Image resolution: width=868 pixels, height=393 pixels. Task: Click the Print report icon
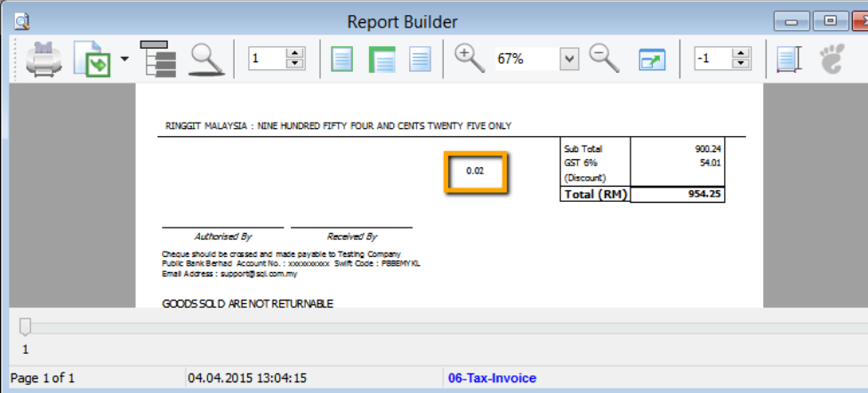(x=43, y=60)
